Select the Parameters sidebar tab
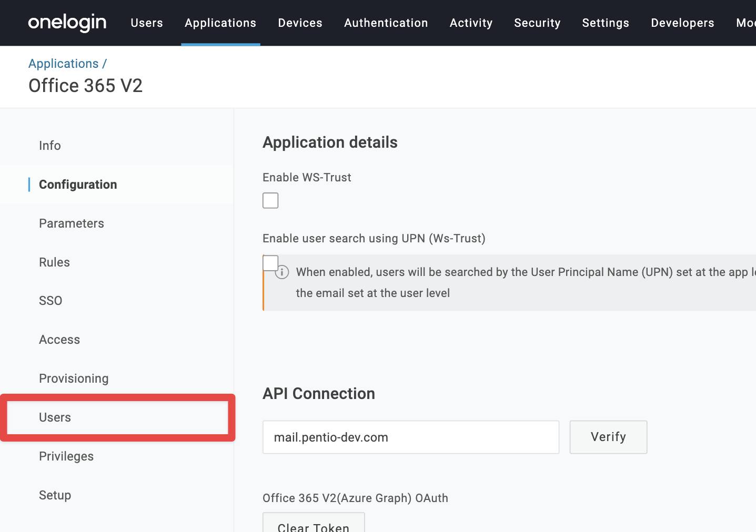This screenshot has height=532, width=756. pyautogui.click(x=72, y=223)
